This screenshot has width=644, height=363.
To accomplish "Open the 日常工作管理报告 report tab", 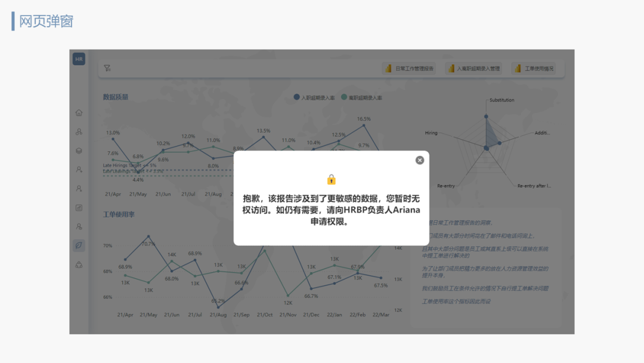I will pos(409,69).
